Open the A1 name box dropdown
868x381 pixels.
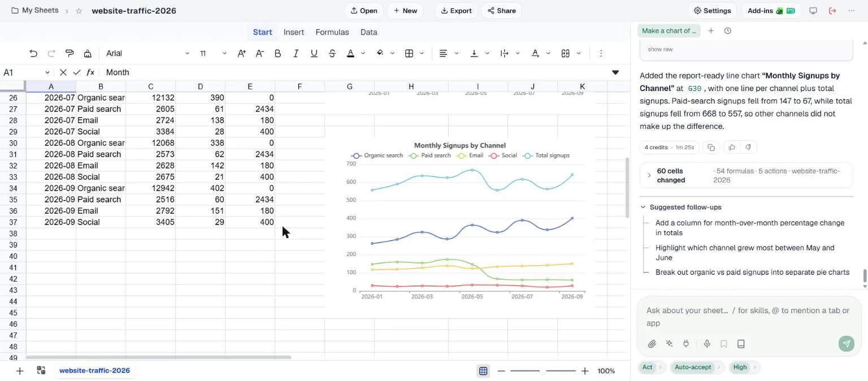[47, 72]
